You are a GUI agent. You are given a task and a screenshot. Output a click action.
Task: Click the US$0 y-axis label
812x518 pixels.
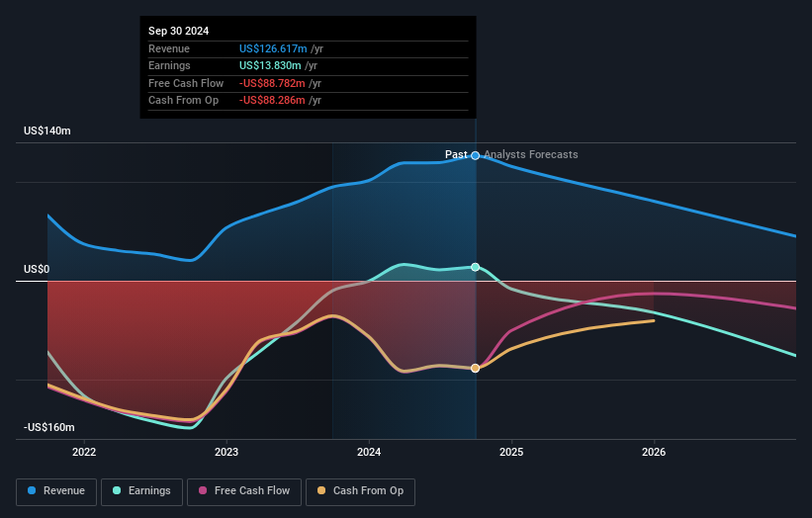click(37, 269)
